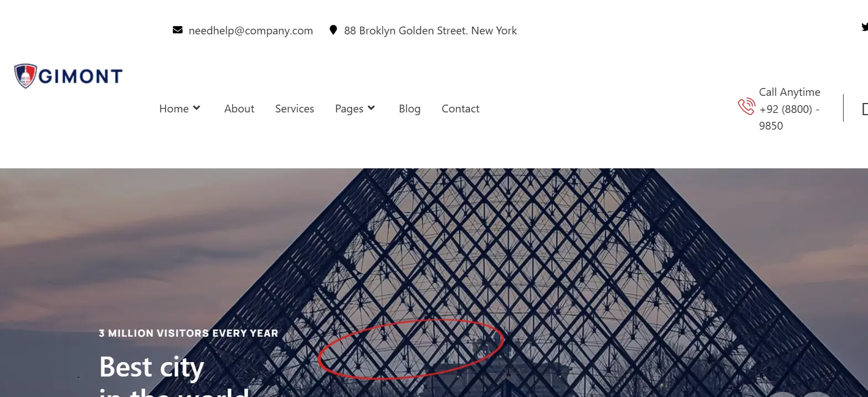Click the Gimont shield logo emblem

point(25,76)
